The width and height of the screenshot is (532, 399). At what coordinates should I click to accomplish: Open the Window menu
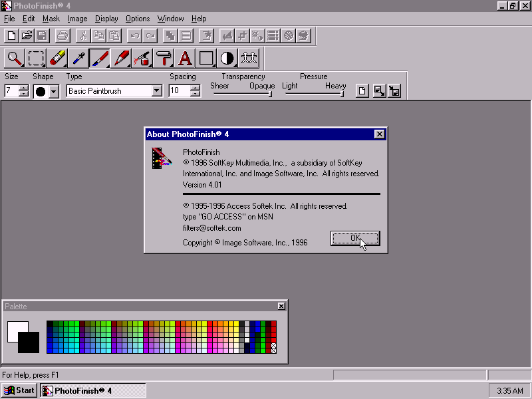[170, 19]
